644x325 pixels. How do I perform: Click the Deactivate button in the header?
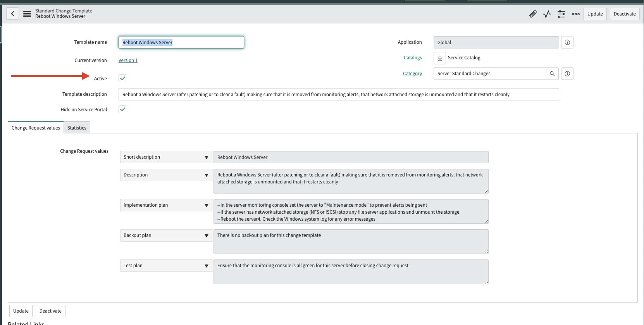[x=625, y=14]
